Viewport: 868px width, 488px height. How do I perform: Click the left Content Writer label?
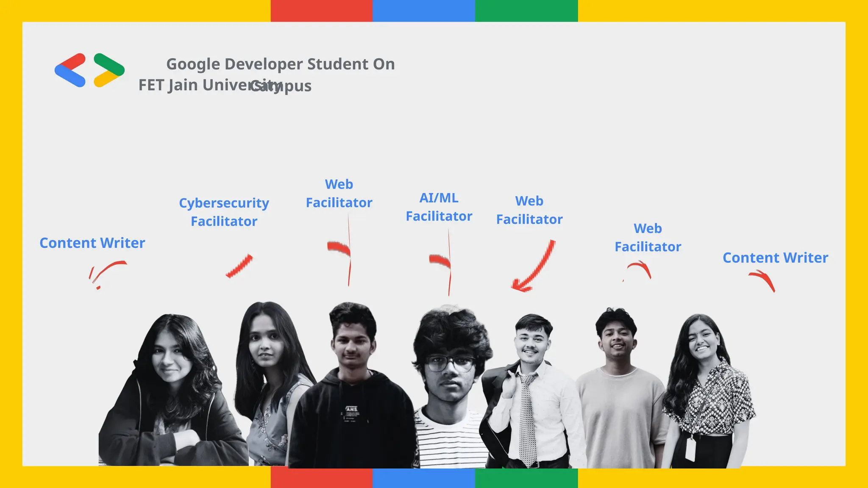(x=92, y=243)
